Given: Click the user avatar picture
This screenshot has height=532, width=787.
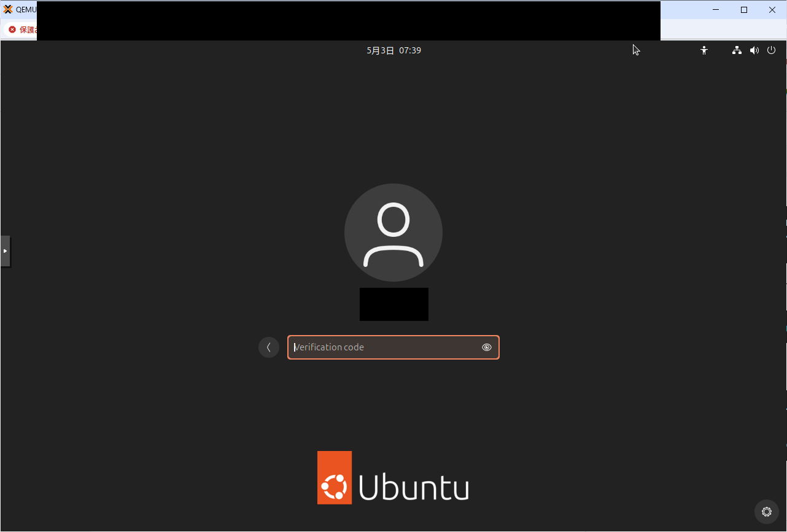Looking at the screenshot, I should coord(393,233).
